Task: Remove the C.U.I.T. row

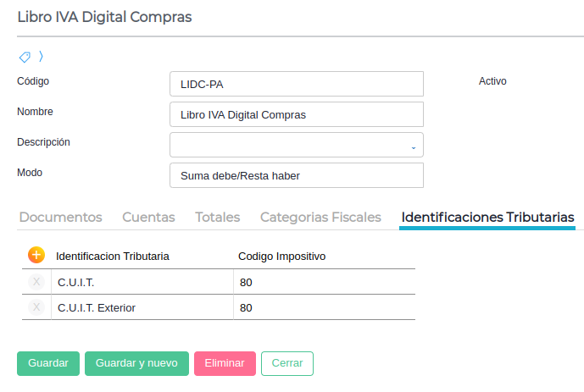Action: coord(36,282)
